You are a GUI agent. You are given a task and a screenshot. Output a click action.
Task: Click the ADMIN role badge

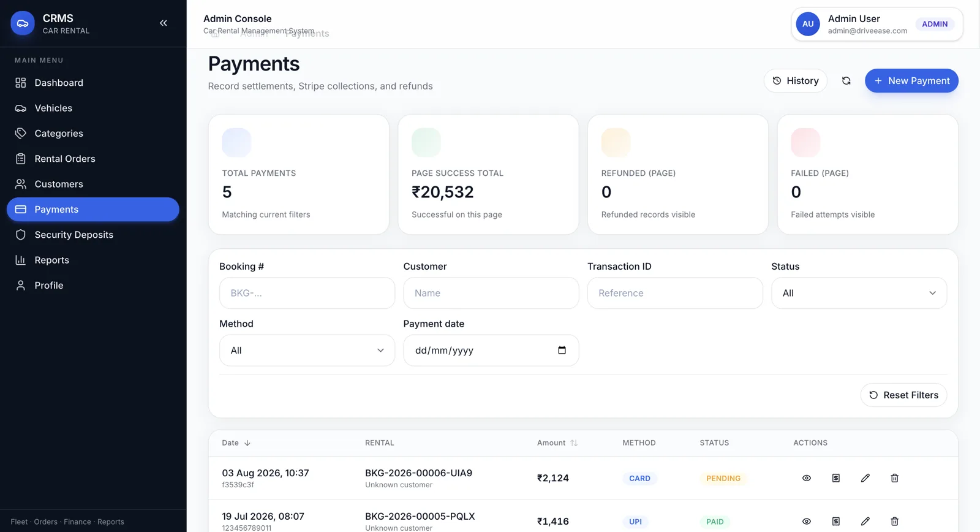[x=935, y=24]
